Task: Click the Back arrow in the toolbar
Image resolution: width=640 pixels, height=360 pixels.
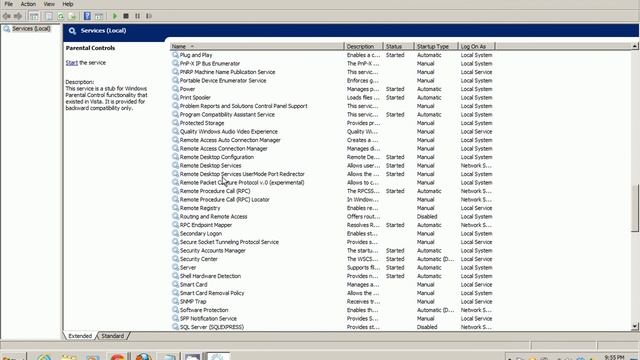Action: coord(7,16)
